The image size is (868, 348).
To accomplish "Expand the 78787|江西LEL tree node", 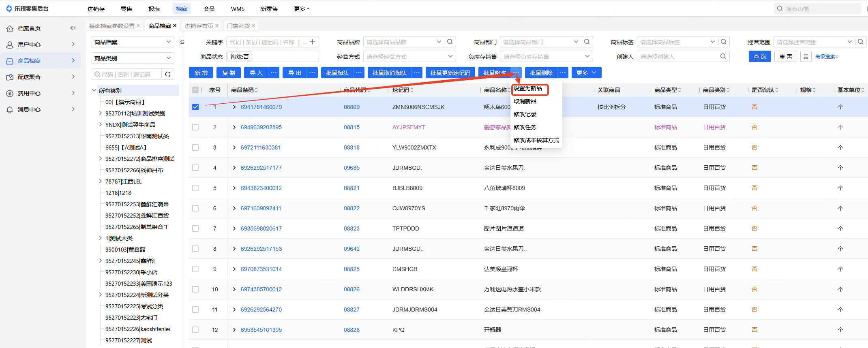I will pos(101,181).
